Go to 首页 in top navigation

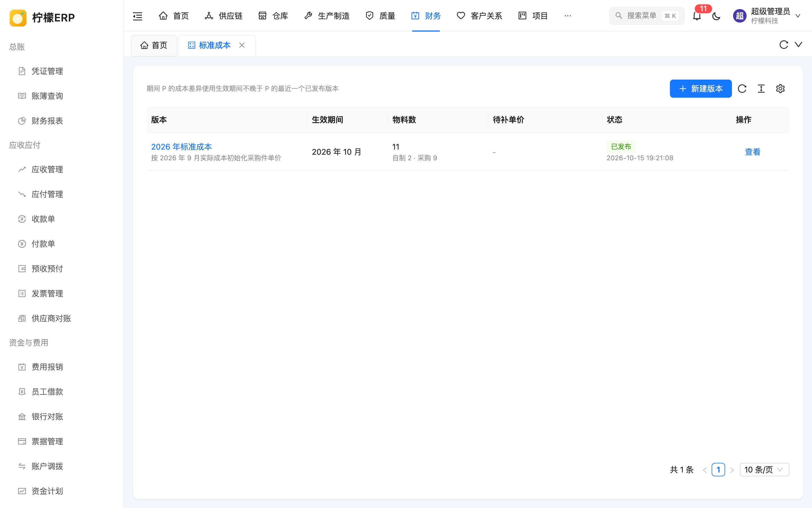[x=173, y=16]
